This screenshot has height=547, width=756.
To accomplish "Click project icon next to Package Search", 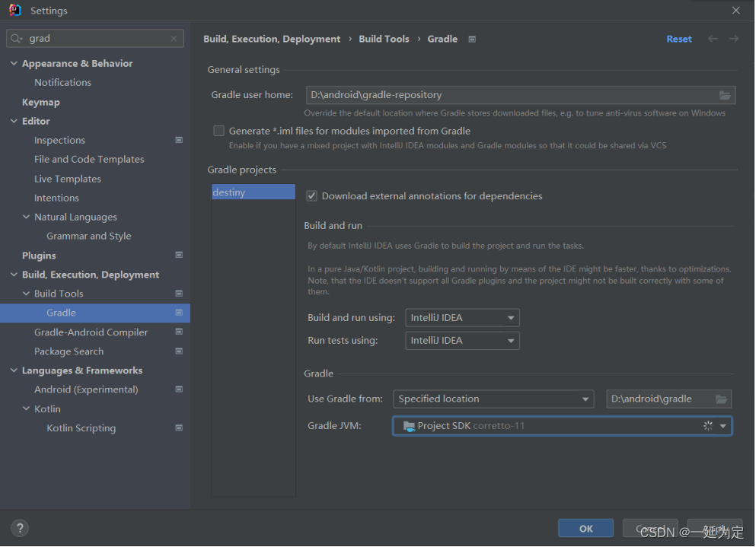I will pos(179,351).
